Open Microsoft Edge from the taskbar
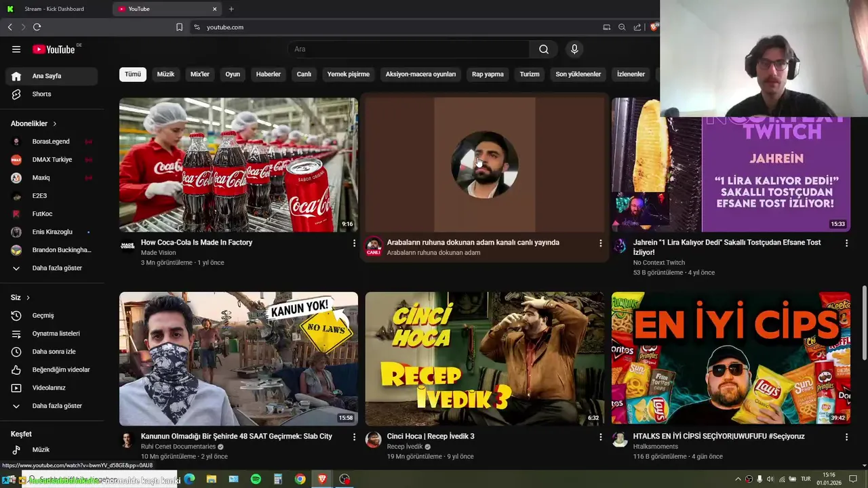Screen dimensions: 868x488 (x=190, y=479)
